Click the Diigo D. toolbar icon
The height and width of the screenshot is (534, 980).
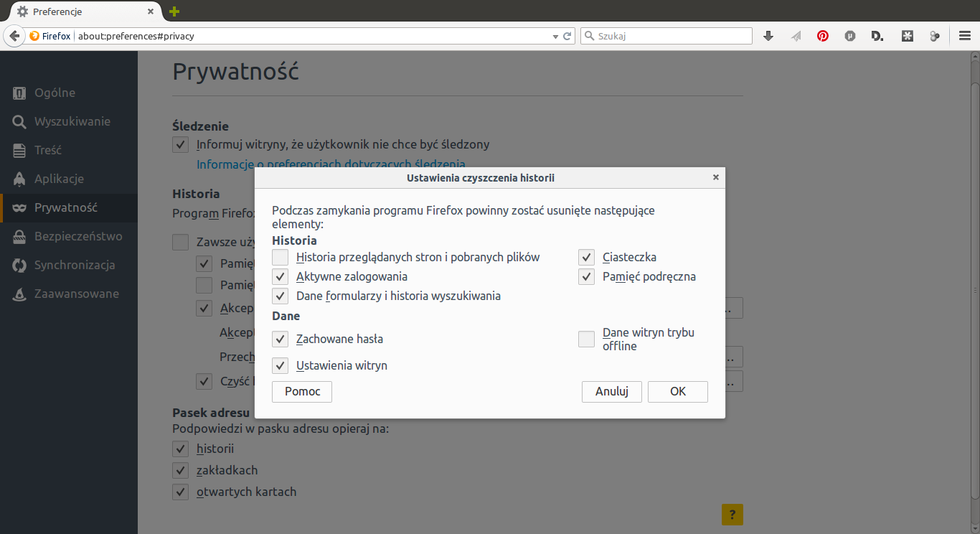tap(877, 36)
